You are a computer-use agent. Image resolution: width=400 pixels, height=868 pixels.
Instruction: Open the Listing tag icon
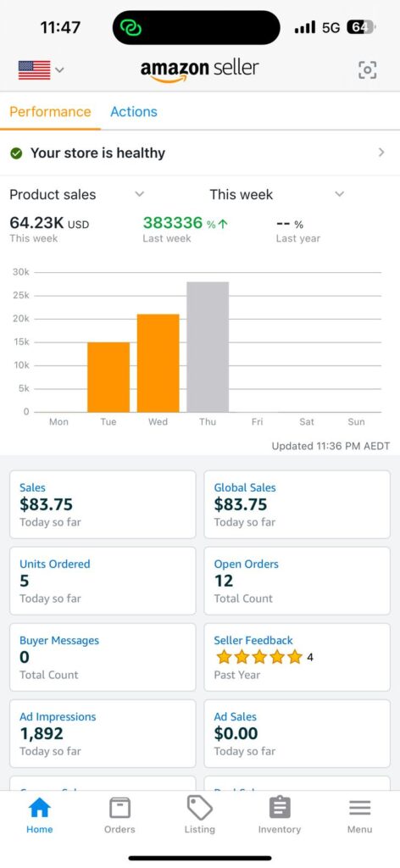click(200, 808)
